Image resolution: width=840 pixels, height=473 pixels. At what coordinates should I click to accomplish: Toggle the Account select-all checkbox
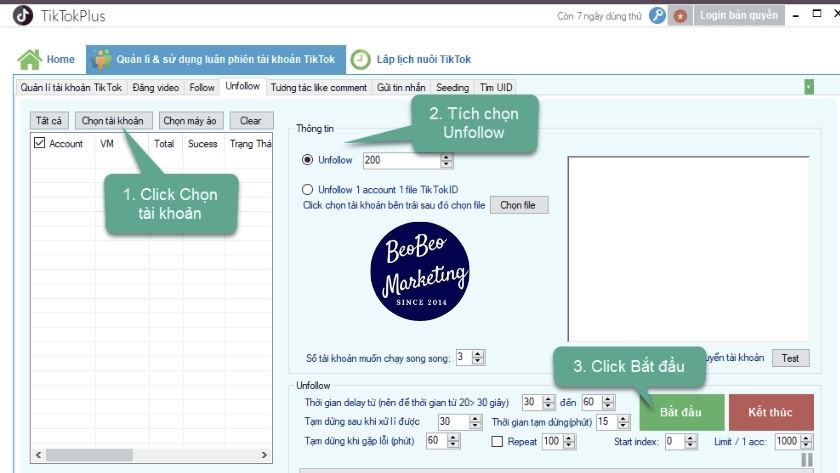pos(39,144)
